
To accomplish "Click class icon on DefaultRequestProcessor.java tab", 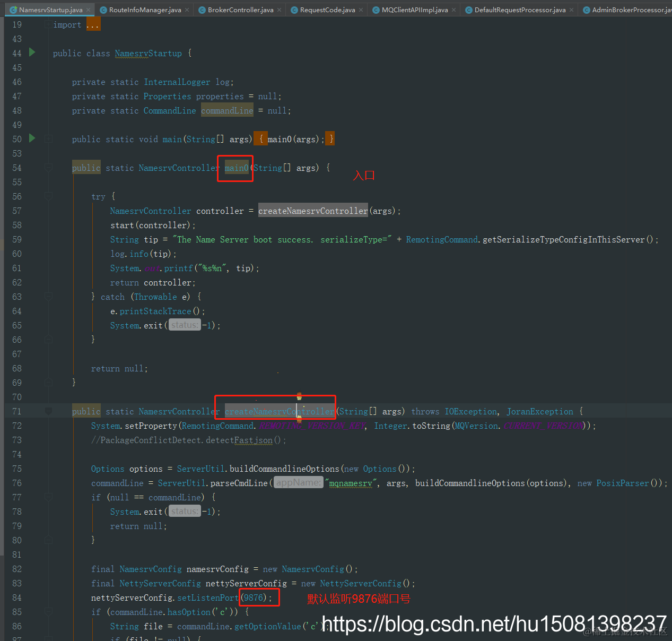I will click(x=469, y=10).
